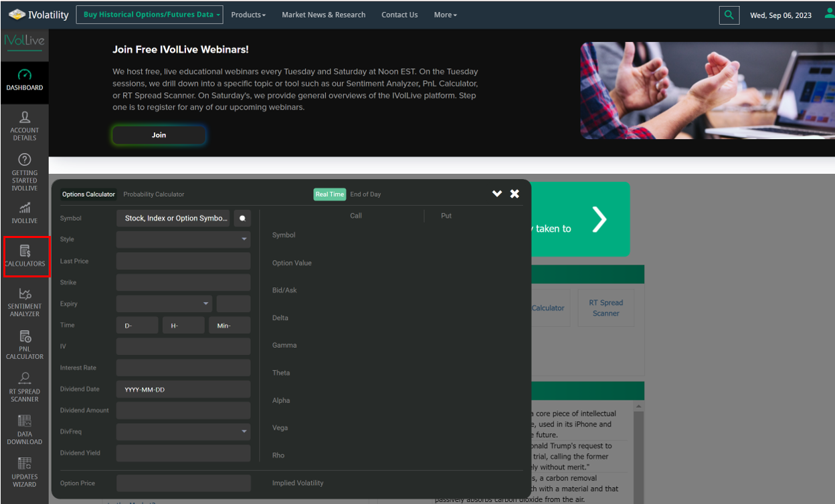Click the Time hours (H-) field

coord(183,325)
